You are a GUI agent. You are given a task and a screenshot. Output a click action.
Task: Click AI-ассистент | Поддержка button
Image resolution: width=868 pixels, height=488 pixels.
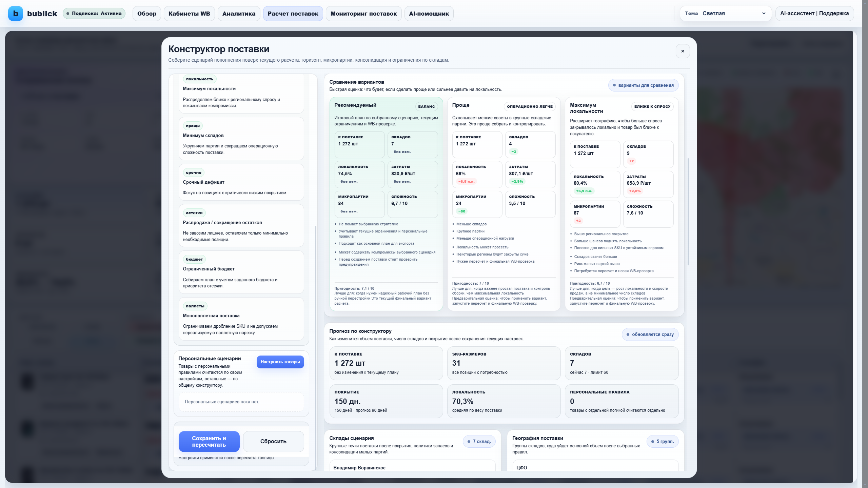tap(814, 14)
